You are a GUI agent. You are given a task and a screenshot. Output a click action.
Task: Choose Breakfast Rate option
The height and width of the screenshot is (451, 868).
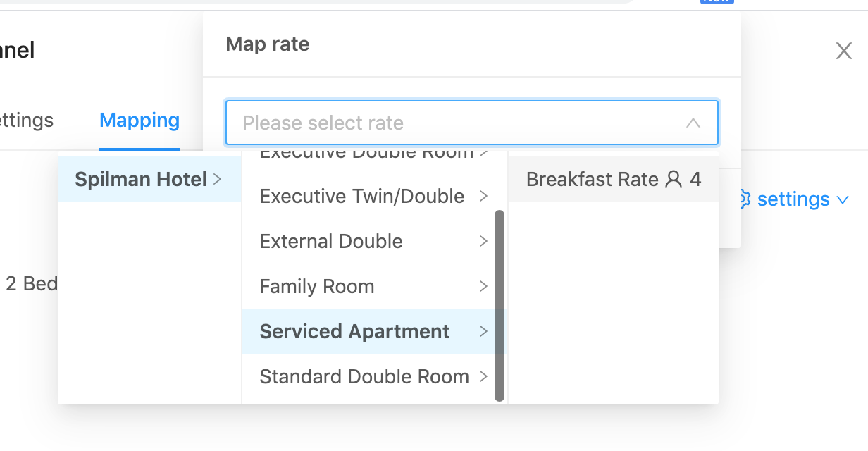[x=613, y=179]
